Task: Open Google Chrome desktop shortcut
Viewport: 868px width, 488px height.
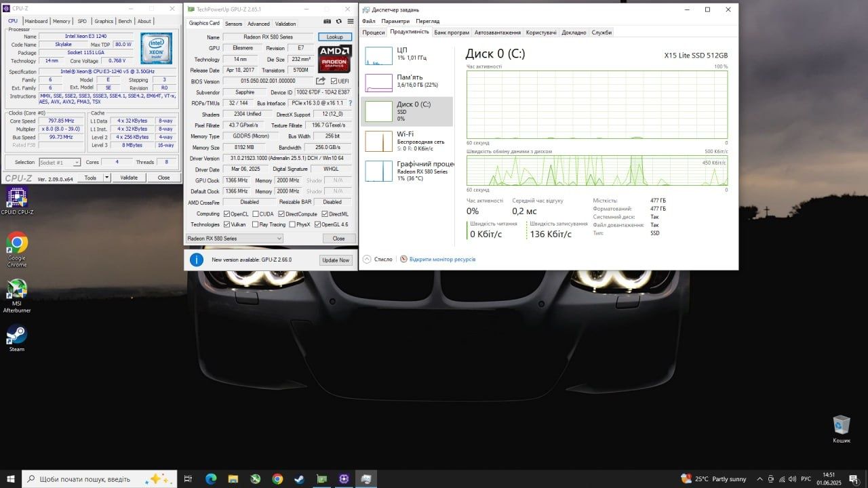Action: (17, 249)
